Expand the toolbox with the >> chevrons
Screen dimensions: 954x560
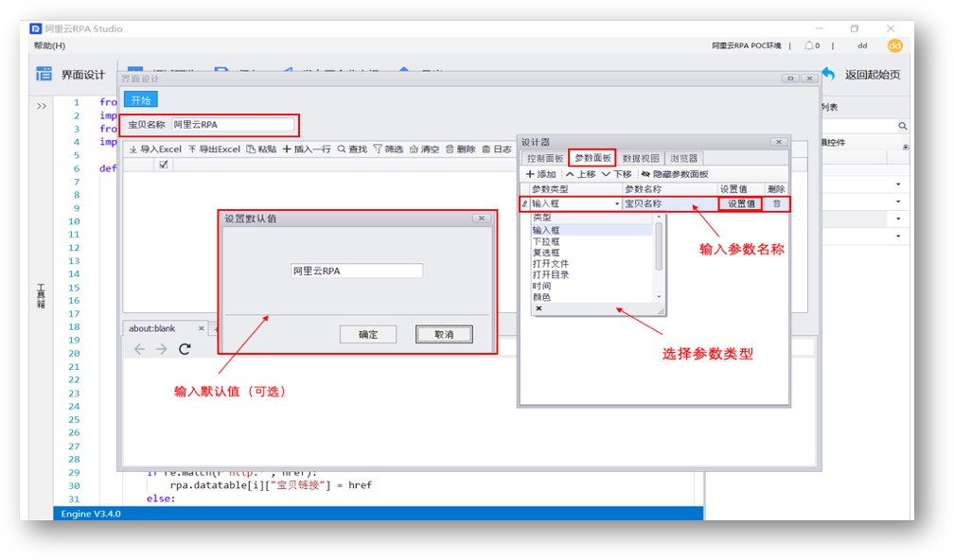tap(42, 106)
